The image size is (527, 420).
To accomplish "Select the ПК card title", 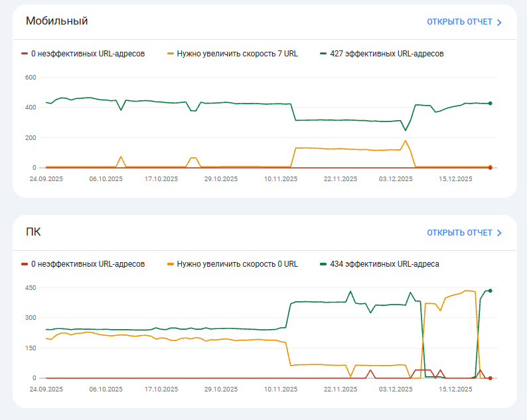I will click(x=33, y=232).
